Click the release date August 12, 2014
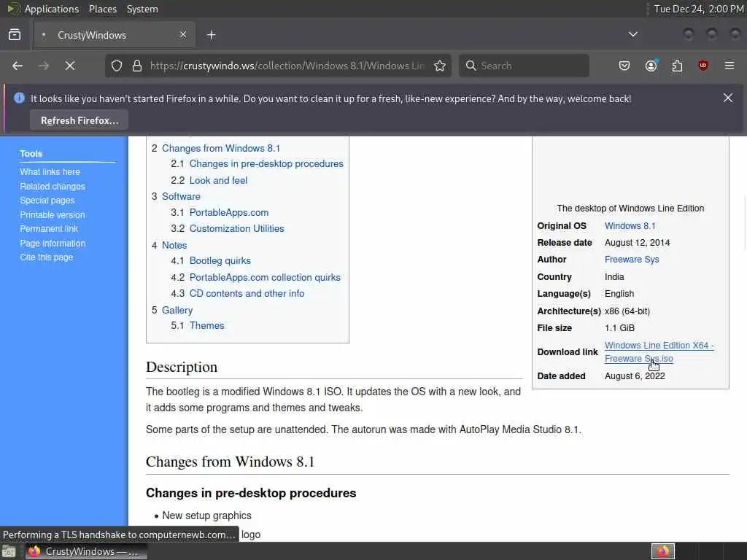747x560 pixels. pos(637,243)
